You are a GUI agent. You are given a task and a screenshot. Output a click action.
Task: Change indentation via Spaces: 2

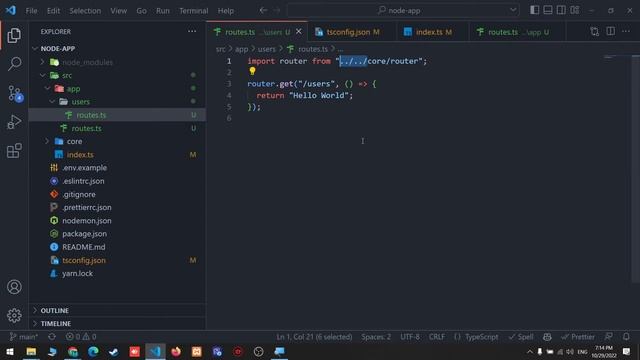pos(376,337)
